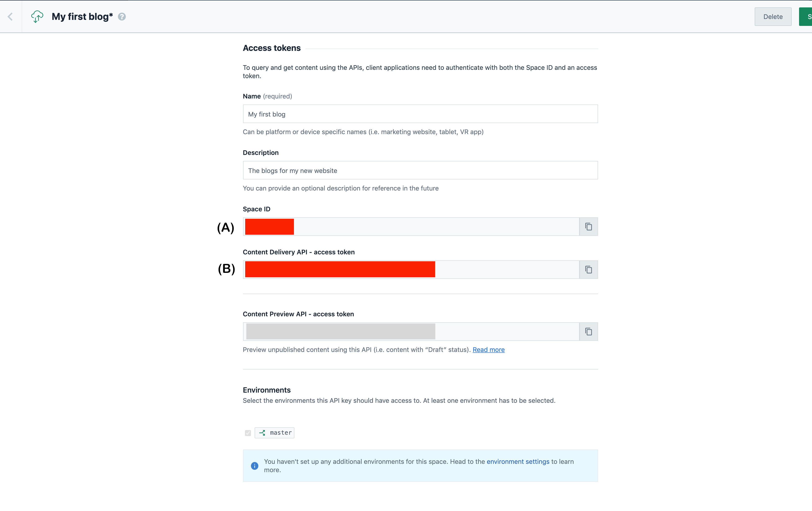Open the environment settings link
The image size is (812, 511).
[x=518, y=461]
